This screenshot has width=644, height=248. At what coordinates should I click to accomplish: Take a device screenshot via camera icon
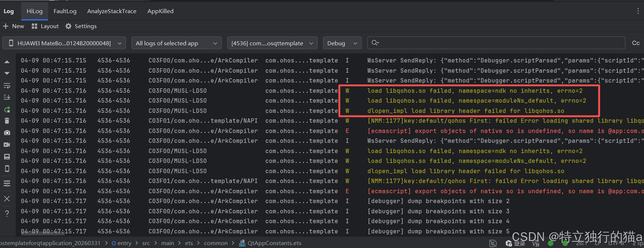(x=7, y=133)
